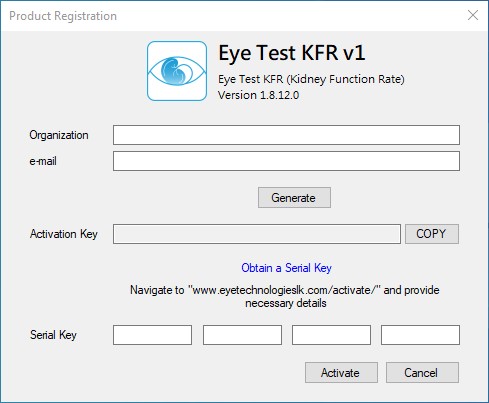The width and height of the screenshot is (489, 403).
Task: Click the Serial Key label
Action: coord(53,335)
